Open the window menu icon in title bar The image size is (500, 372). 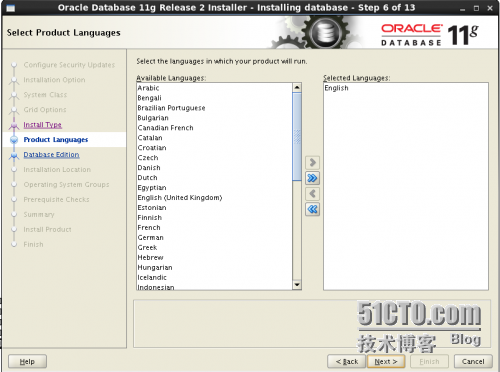[11, 8]
